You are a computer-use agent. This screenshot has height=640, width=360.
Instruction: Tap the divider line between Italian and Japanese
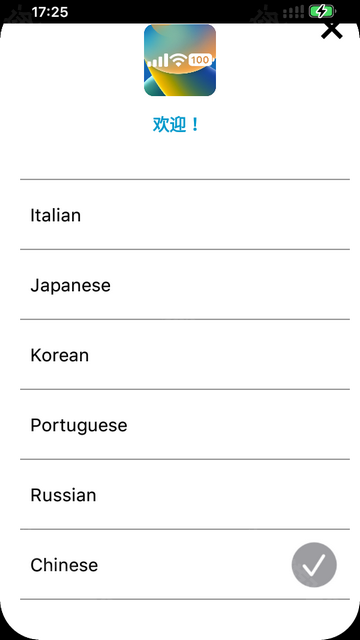pos(185,249)
